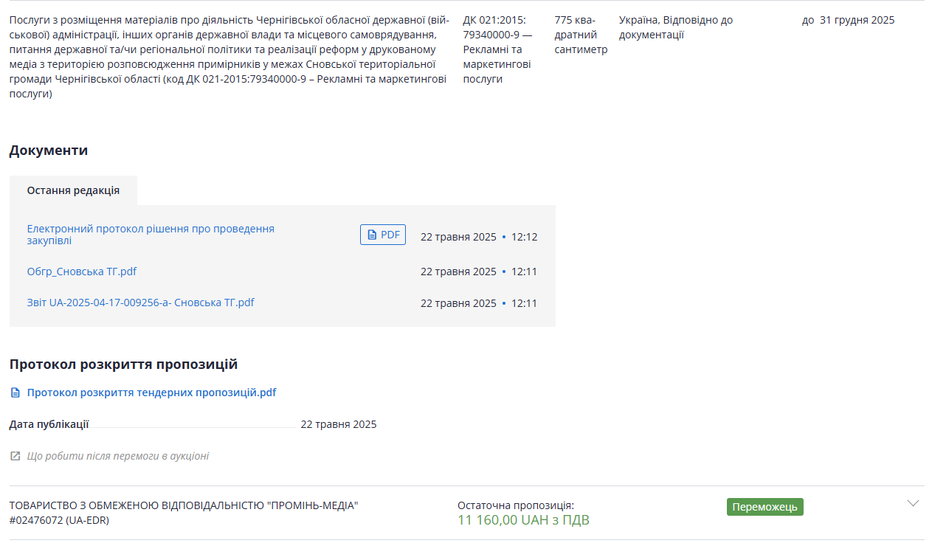Click the final offer amount 11 160,00 UAH
This screenshot has width=932, height=560.
(523, 520)
